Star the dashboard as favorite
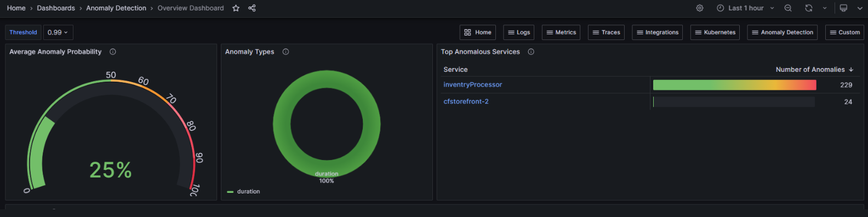Viewport: 868px width, 217px height. [236, 8]
